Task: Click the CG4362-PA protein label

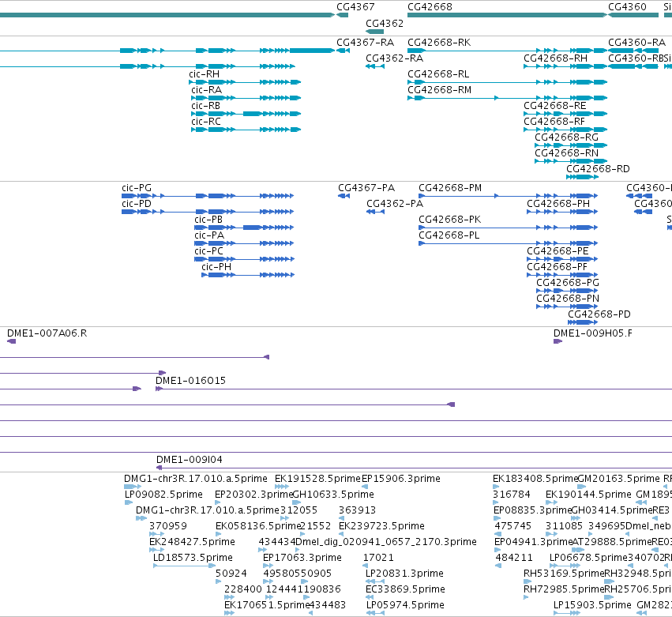Action: tap(395, 204)
